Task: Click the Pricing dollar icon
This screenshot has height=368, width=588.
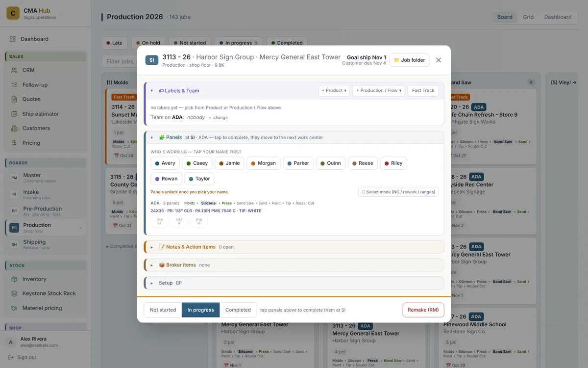Action: click(14, 143)
